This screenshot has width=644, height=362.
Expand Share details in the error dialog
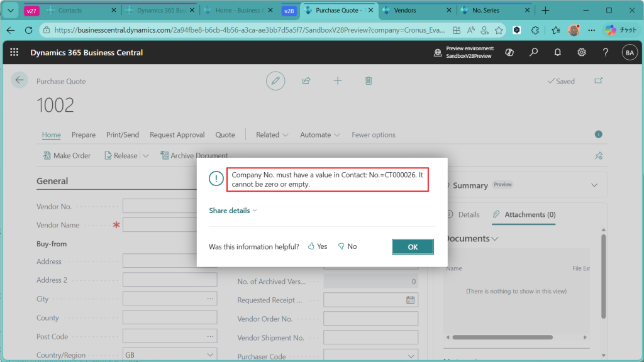pyautogui.click(x=233, y=211)
